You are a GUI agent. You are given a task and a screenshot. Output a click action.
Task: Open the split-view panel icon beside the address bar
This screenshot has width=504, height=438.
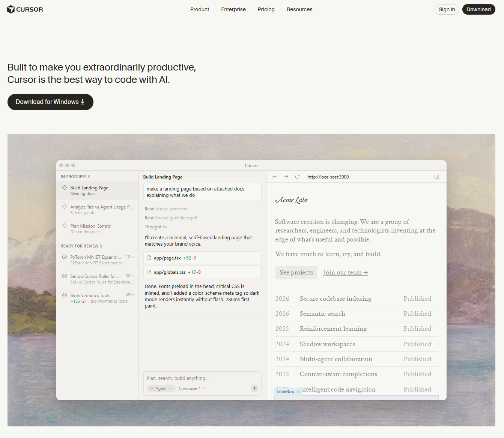click(x=436, y=176)
